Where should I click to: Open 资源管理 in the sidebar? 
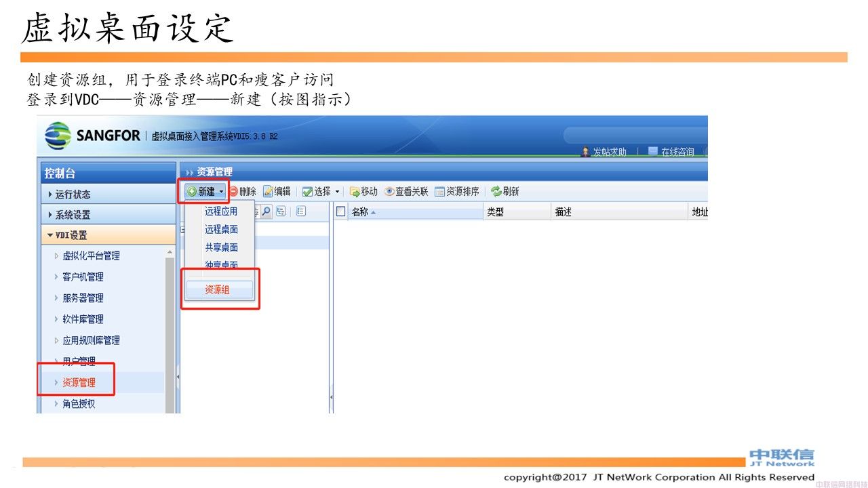click(79, 382)
